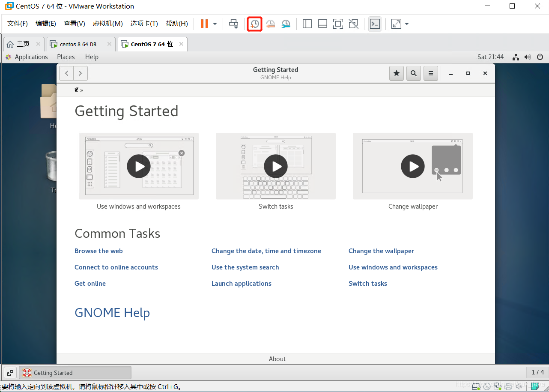Open the GNOME Help heading link
The image size is (549, 392).
click(112, 313)
